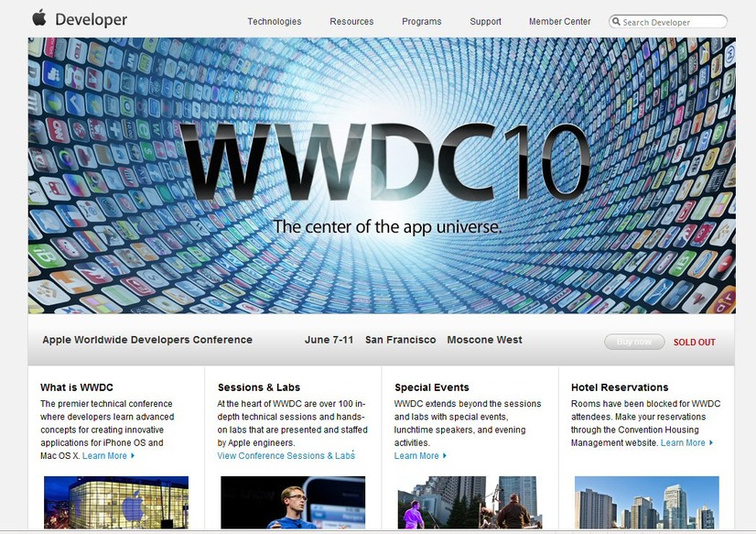Open Sessions & Labs heading
Image resolution: width=756 pixels, height=534 pixels.
pos(259,387)
